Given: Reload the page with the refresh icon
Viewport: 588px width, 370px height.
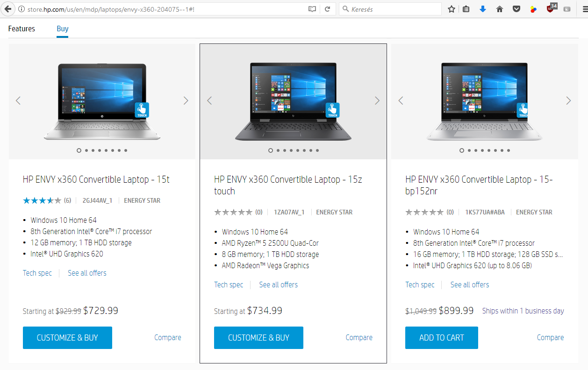Looking at the screenshot, I should click(x=328, y=9).
